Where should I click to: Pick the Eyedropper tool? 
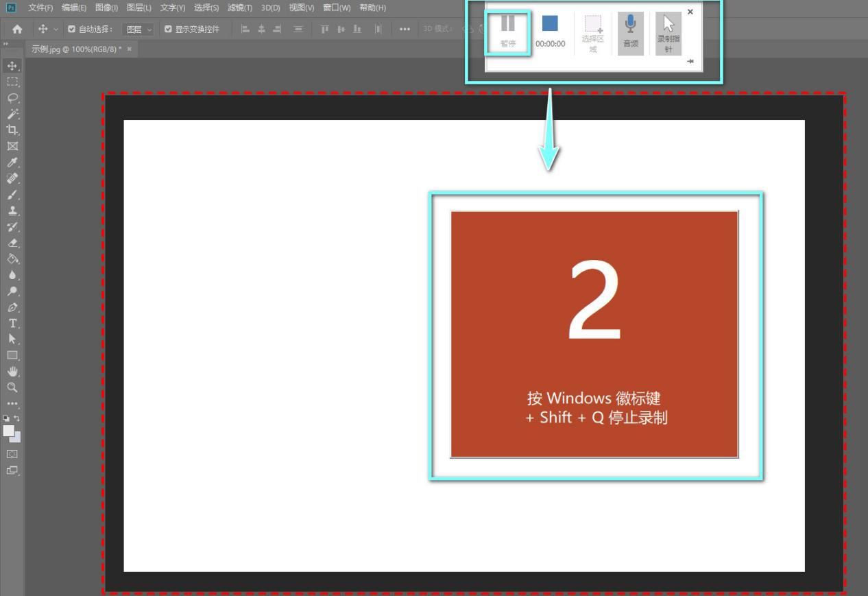(12, 163)
